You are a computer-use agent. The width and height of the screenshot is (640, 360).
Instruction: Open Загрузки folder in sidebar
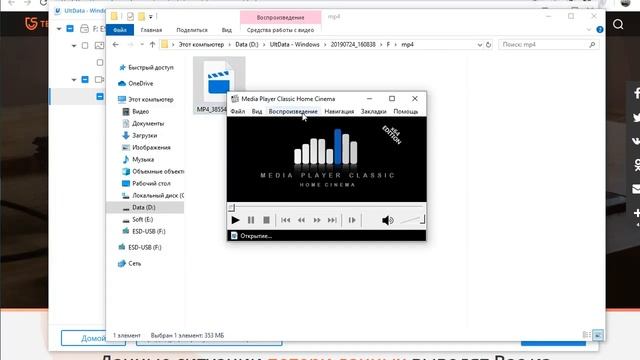(x=144, y=136)
